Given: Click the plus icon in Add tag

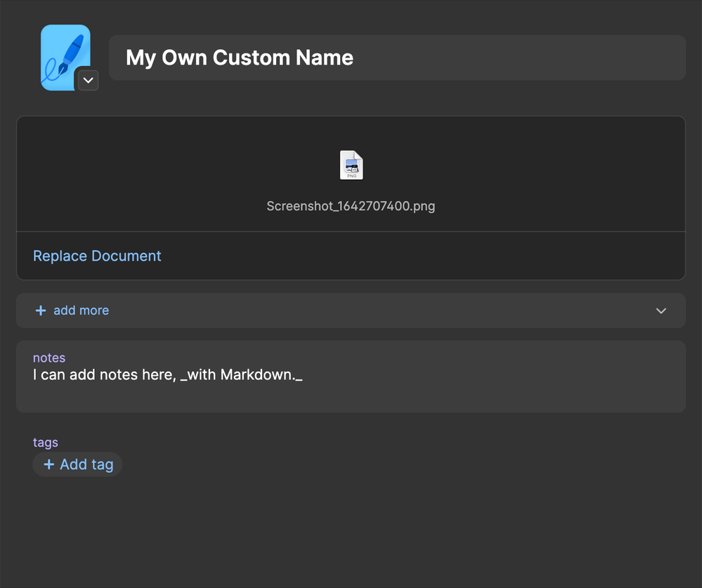Looking at the screenshot, I should point(49,464).
